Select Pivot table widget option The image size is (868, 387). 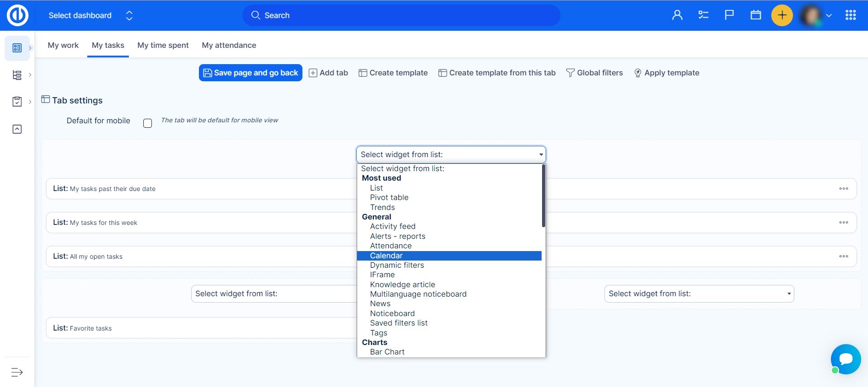coord(389,197)
